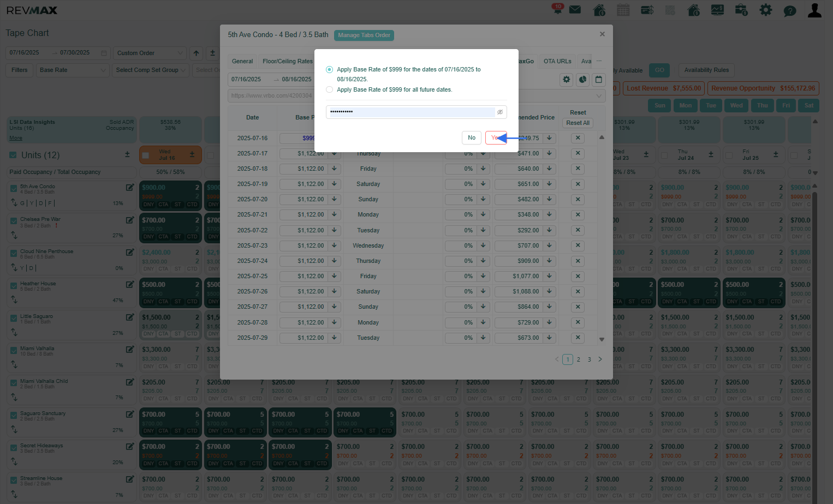The width and height of the screenshot is (833, 504).
Task: Toggle password visibility eye icon
Action: point(500,112)
